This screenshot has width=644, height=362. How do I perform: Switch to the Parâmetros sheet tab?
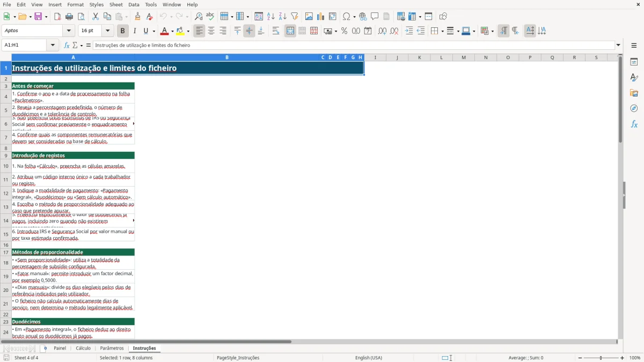pyautogui.click(x=112, y=348)
